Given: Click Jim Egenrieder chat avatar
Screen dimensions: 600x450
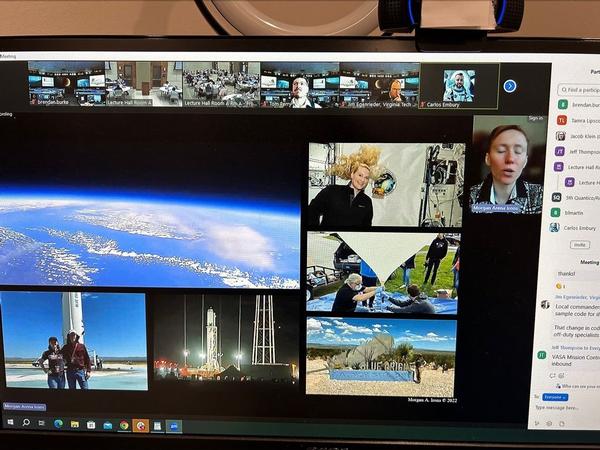Looking at the screenshot, I should [x=545, y=305].
